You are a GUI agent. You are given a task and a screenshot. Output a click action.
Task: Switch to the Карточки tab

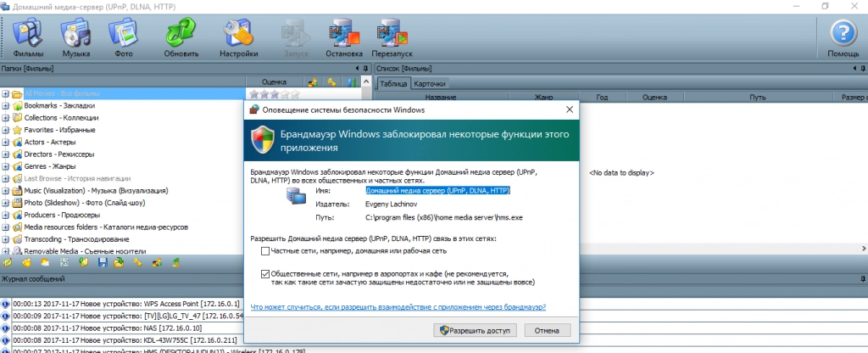(430, 84)
